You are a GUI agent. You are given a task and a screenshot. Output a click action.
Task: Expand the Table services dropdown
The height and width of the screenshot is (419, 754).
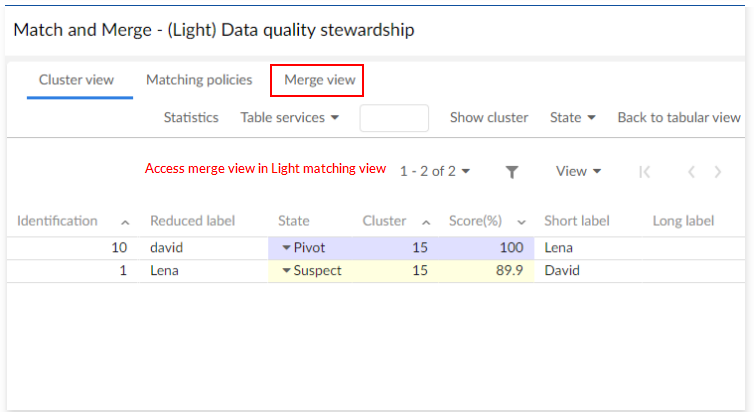coord(290,118)
